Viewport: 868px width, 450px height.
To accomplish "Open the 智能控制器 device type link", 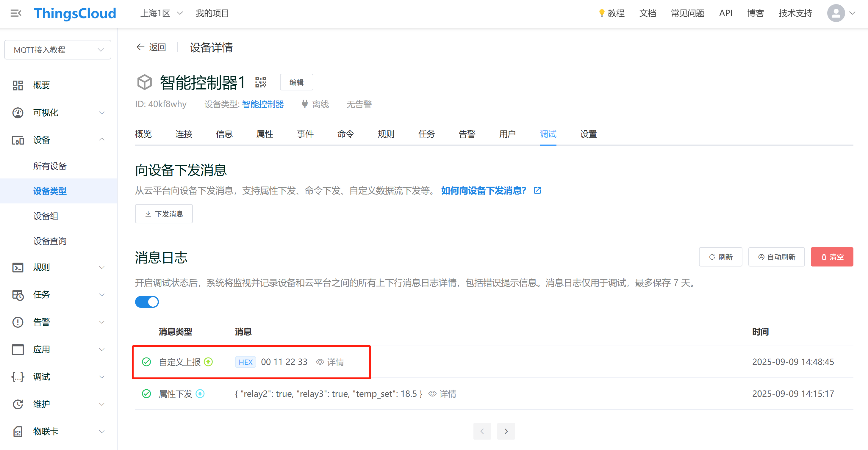I will click(x=263, y=104).
